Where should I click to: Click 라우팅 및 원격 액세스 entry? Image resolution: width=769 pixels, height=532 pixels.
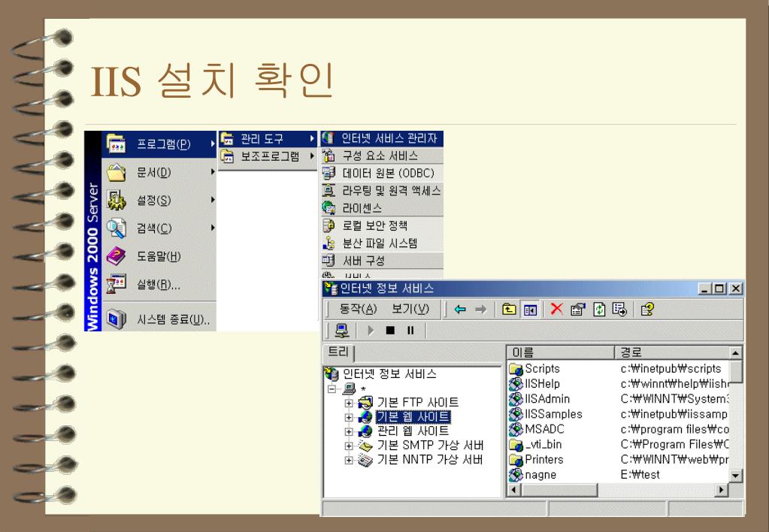click(x=382, y=191)
